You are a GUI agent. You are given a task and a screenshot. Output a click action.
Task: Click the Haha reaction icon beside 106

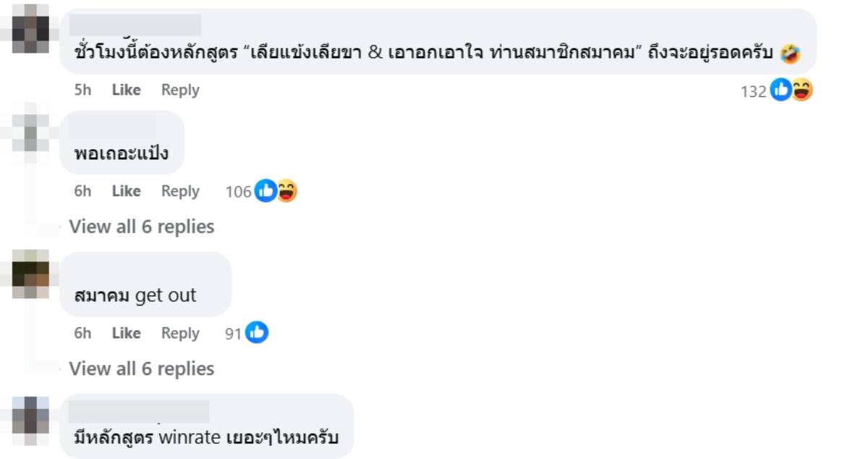pos(286,191)
